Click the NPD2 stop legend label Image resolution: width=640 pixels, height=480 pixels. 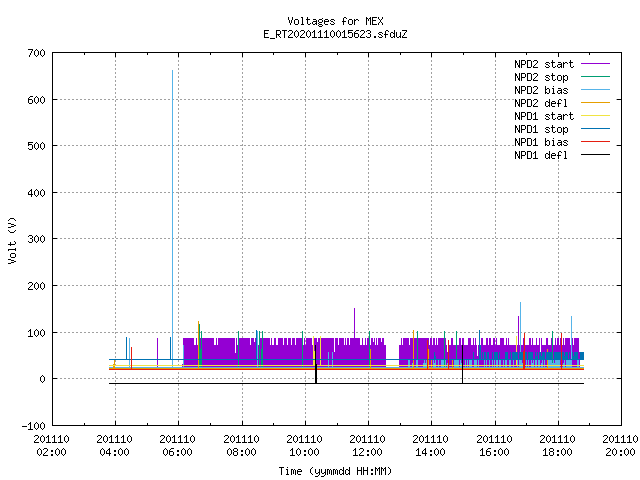[x=541, y=77]
